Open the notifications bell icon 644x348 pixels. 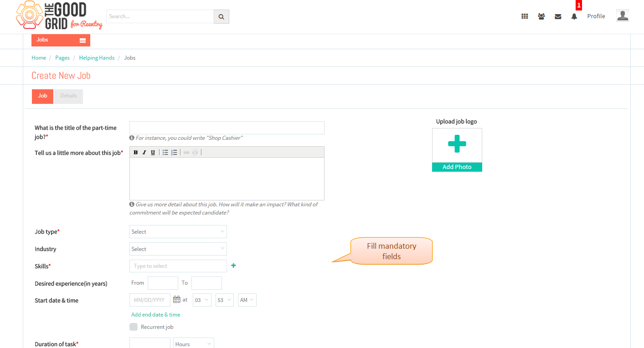pyautogui.click(x=574, y=16)
